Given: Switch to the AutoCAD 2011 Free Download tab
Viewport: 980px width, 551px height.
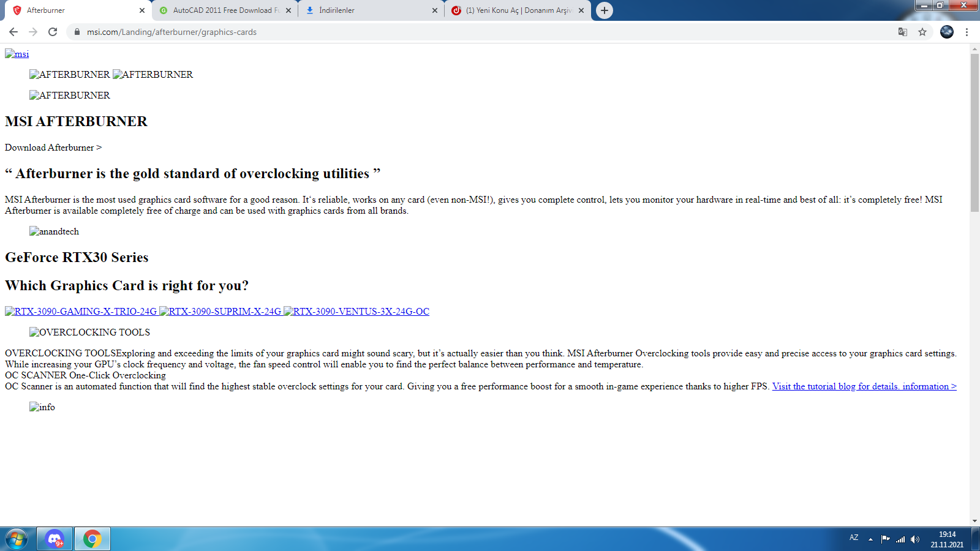Looking at the screenshot, I should 225,10.
